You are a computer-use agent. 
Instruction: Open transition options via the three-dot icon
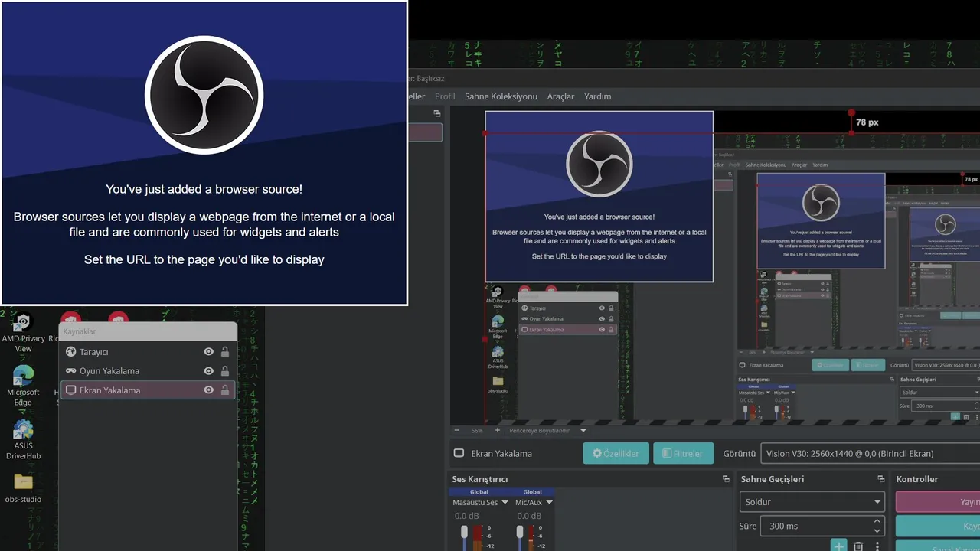pos(877,546)
